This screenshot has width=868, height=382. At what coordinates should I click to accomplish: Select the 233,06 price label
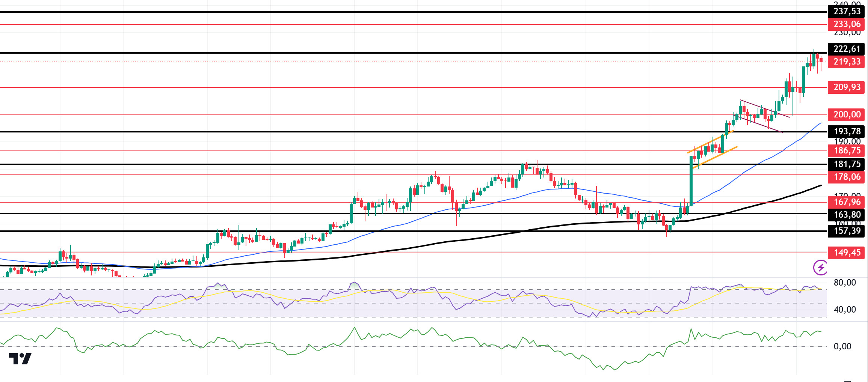click(x=847, y=24)
